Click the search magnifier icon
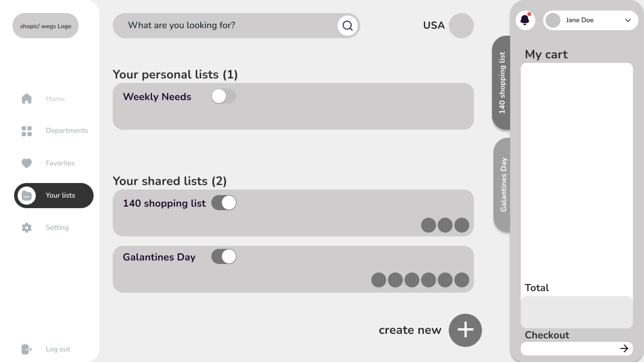This screenshot has width=644, height=362. pyautogui.click(x=348, y=26)
